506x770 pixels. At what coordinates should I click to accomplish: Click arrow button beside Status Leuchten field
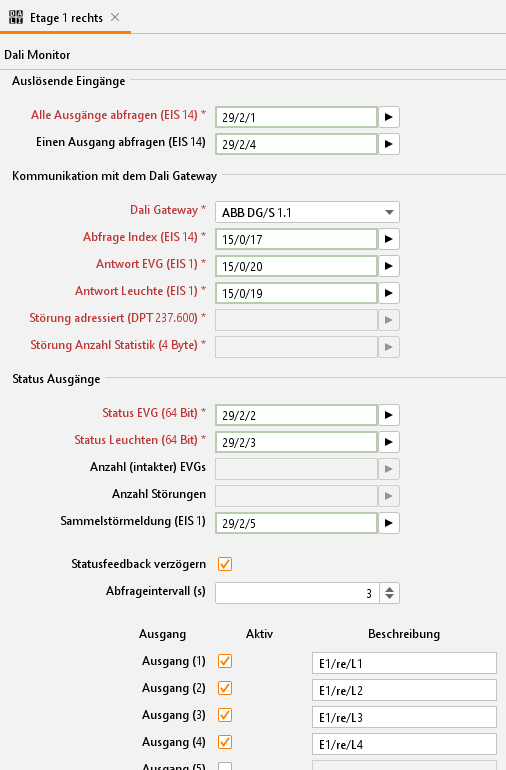389,442
